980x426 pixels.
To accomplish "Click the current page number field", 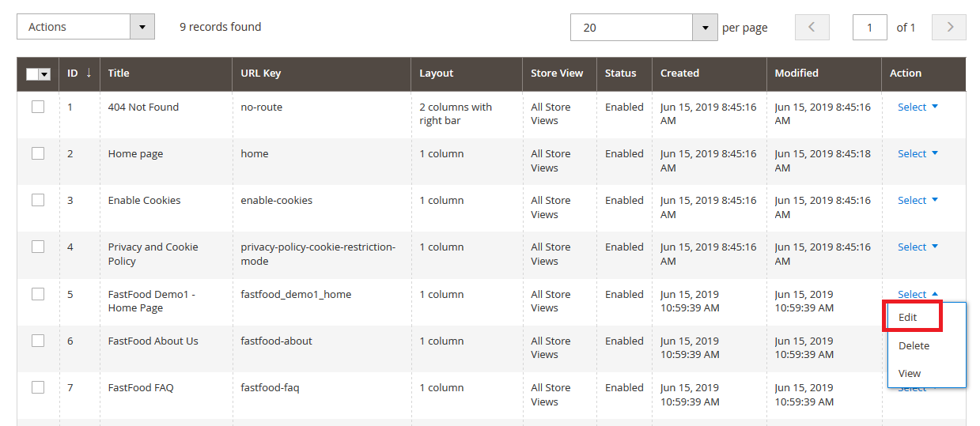I will [869, 28].
